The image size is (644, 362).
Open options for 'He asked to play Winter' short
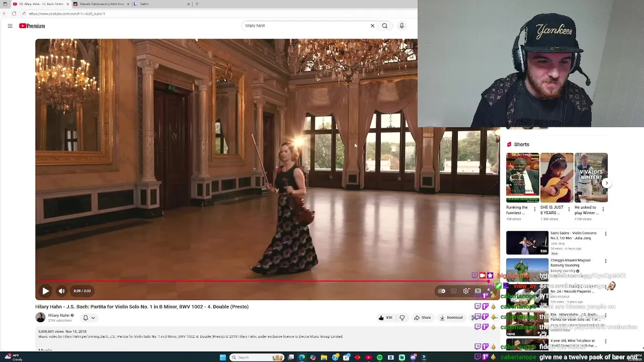(603, 209)
